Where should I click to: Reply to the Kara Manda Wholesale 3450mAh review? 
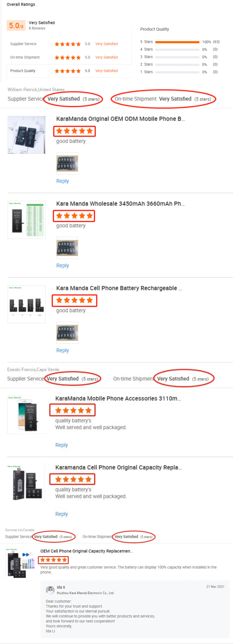pos(62,265)
